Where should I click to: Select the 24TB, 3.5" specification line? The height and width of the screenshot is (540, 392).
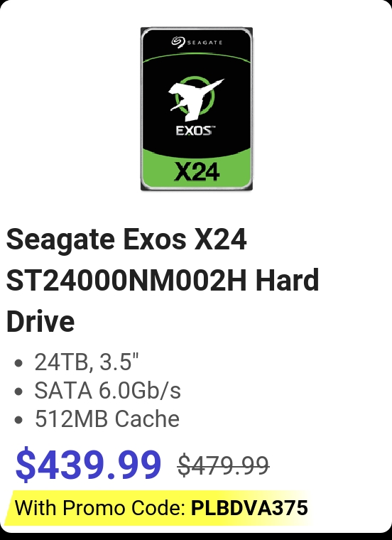coord(87,362)
